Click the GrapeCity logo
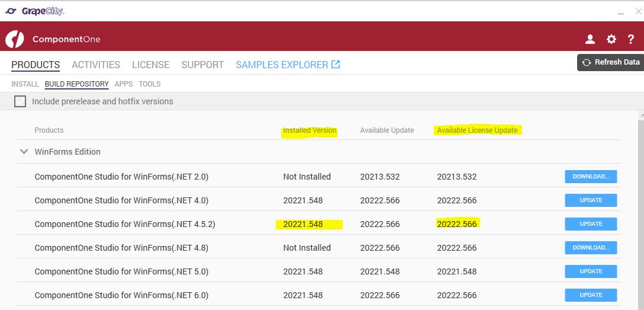 34,11
